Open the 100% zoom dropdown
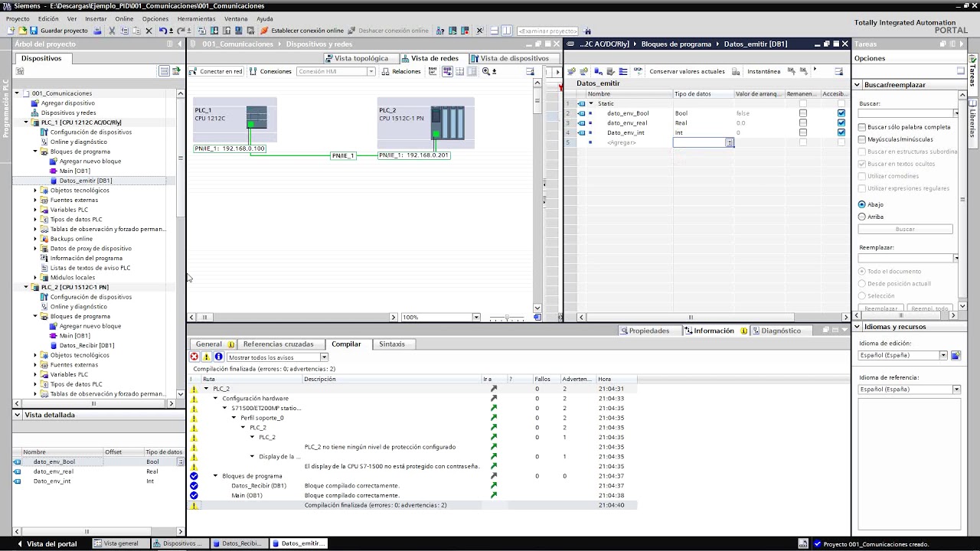Viewport: 980px width, 551px height. [x=475, y=317]
